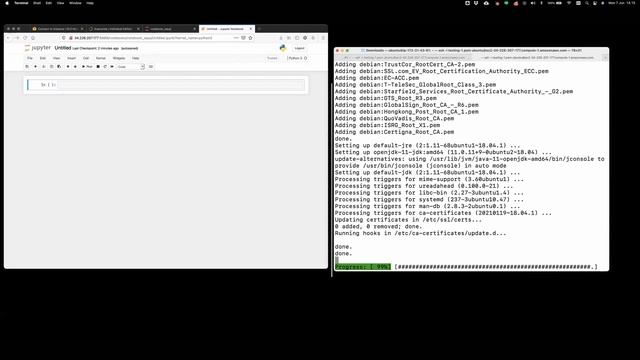Open the Jupyter File menu
This screenshot has height=360, width=640.
[x=30, y=58]
